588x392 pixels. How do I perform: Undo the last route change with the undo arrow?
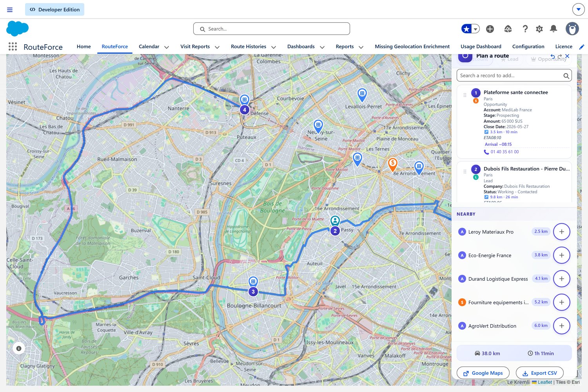(x=552, y=56)
